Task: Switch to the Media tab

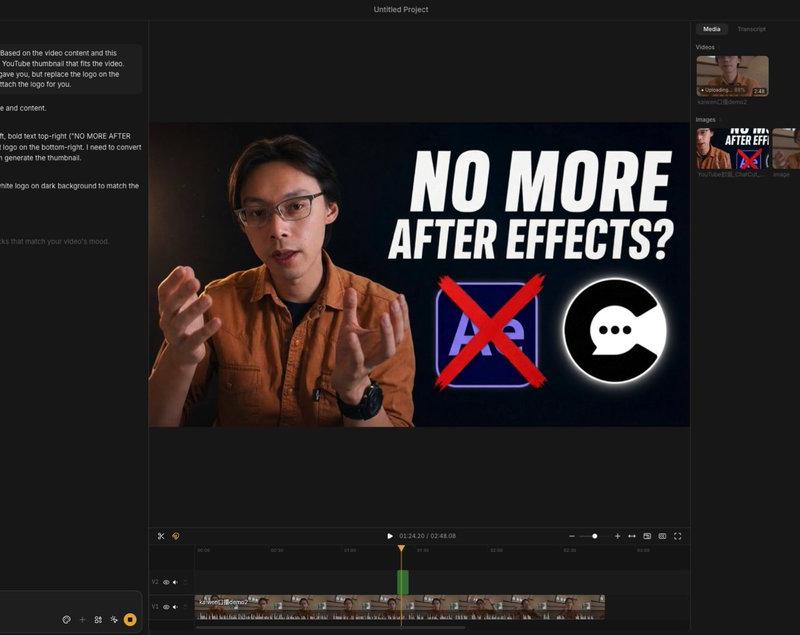Action: coord(712,29)
